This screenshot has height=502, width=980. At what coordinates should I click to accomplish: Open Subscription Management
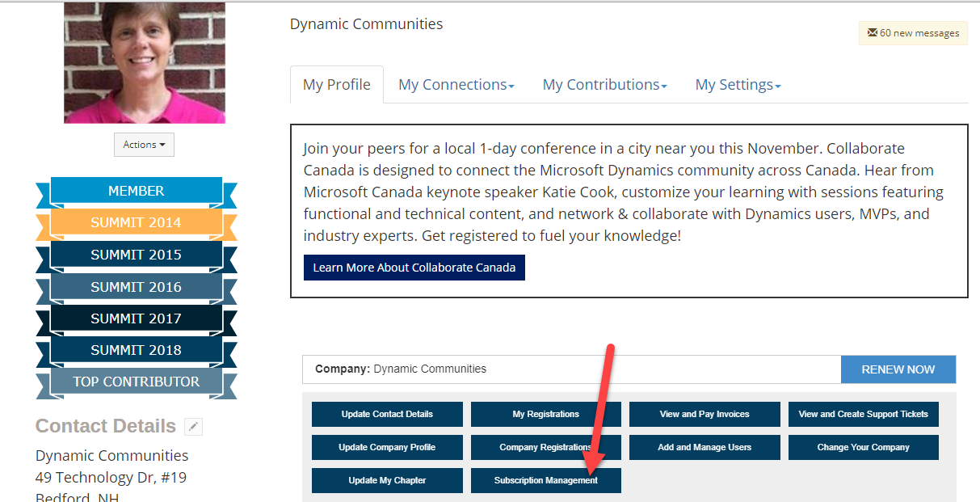click(546, 480)
